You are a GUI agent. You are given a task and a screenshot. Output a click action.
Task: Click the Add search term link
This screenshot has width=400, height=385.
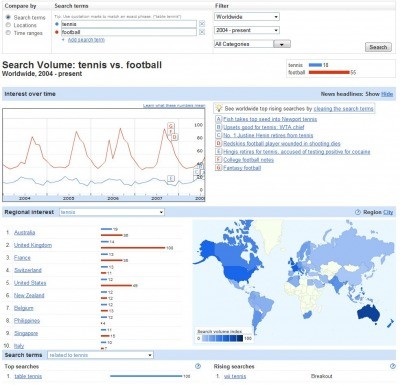pyautogui.click(x=86, y=40)
